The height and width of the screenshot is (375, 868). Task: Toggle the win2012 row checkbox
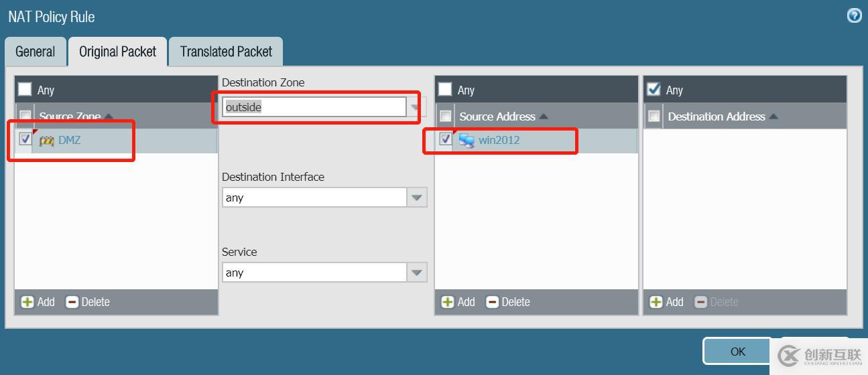point(445,139)
